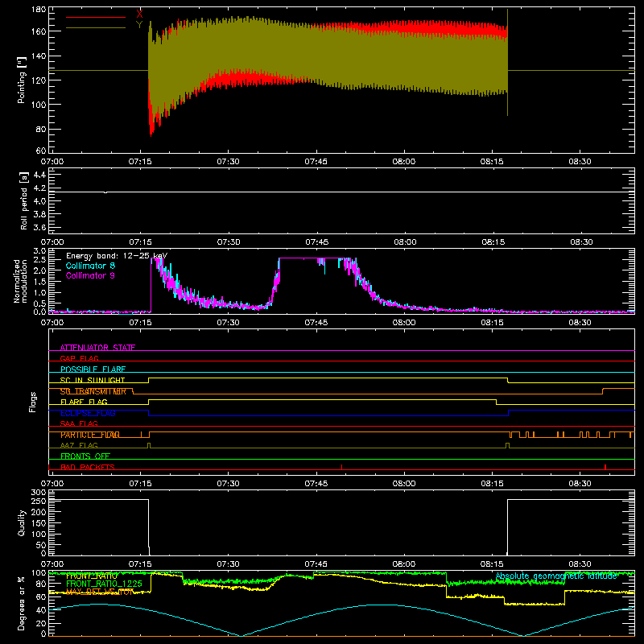644x644 pixels.
Task: Click the BAD_PACKETS spike near 08:34
Action: pyautogui.click(x=605, y=467)
